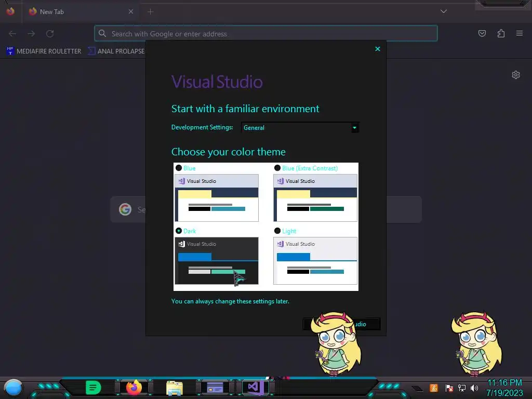Open a new Firefox tab
Viewport: 532px width, 399px height.
[151, 12]
